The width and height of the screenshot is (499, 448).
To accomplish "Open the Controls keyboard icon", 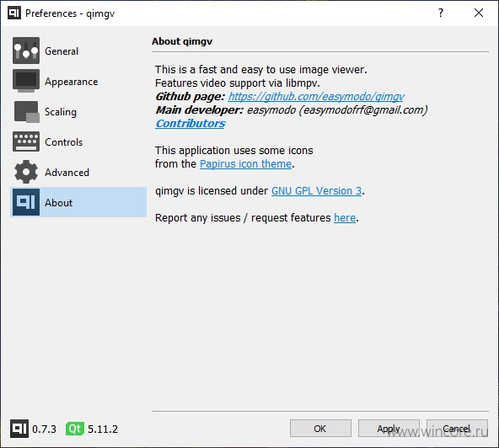I will pyautogui.click(x=26, y=141).
